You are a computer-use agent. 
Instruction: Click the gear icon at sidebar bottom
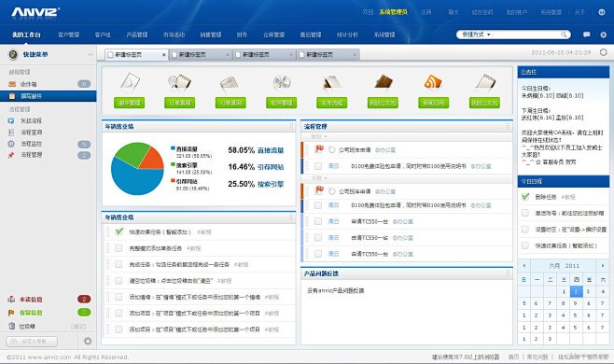tap(88, 342)
